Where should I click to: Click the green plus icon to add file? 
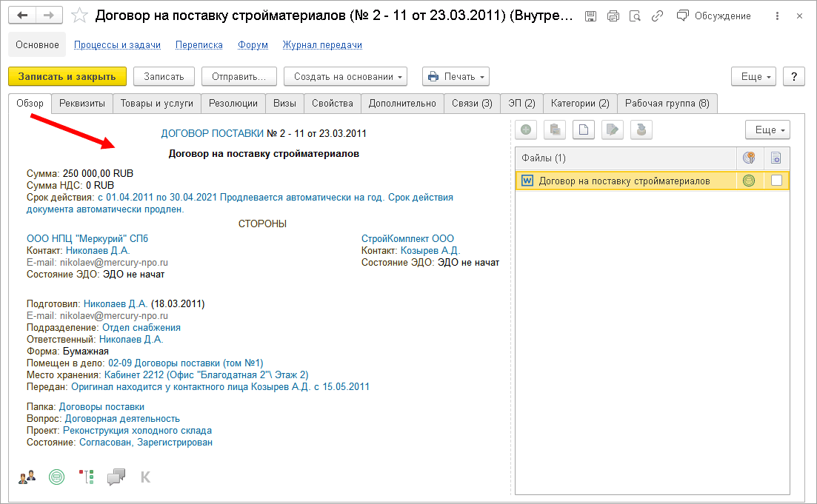pos(526,130)
